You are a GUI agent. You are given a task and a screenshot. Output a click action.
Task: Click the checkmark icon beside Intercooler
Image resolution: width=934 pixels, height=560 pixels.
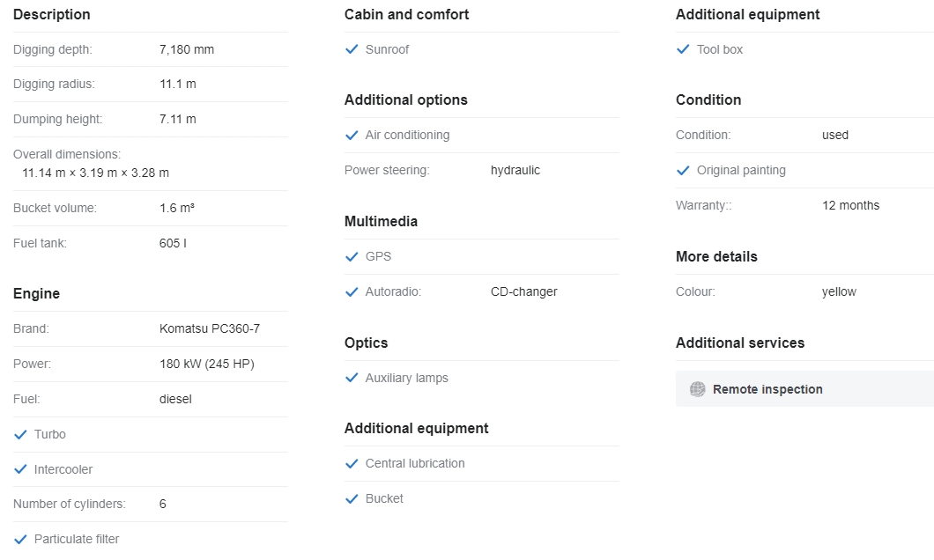(20, 469)
